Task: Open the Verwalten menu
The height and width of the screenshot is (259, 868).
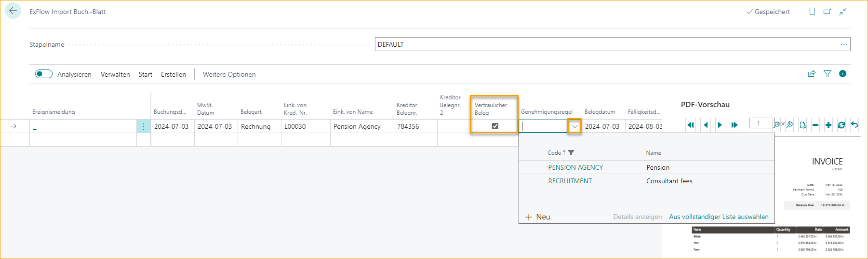Action: tap(115, 74)
